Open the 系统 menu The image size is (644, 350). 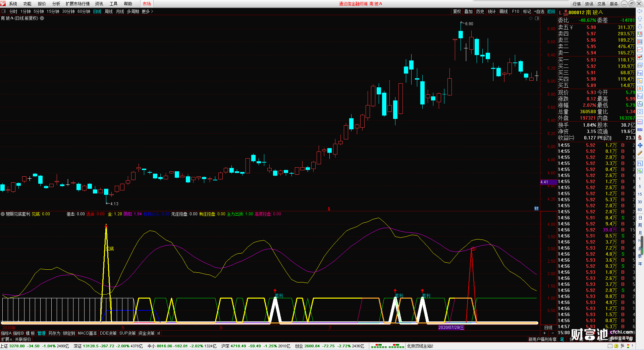pyautogui.click(x=13, y=4)
